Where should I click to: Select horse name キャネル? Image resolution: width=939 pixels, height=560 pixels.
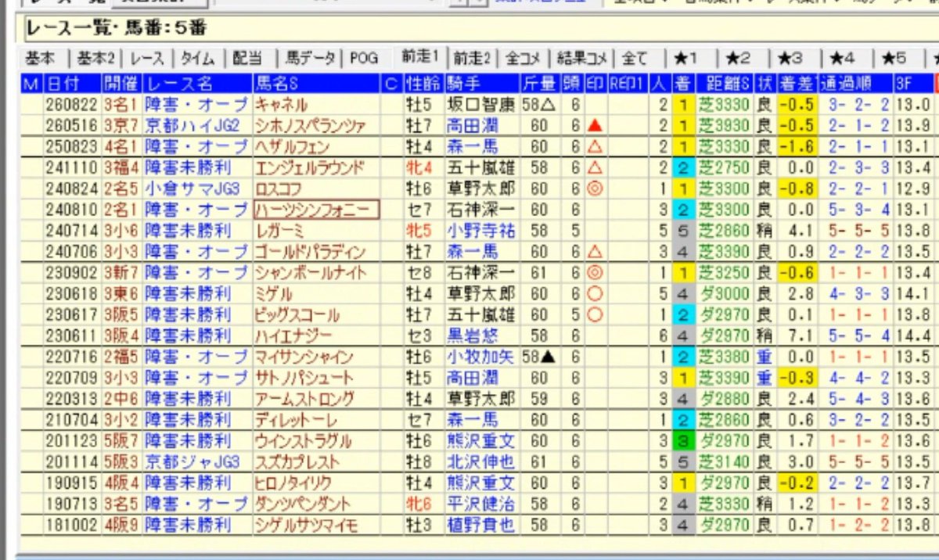[282, 105]
